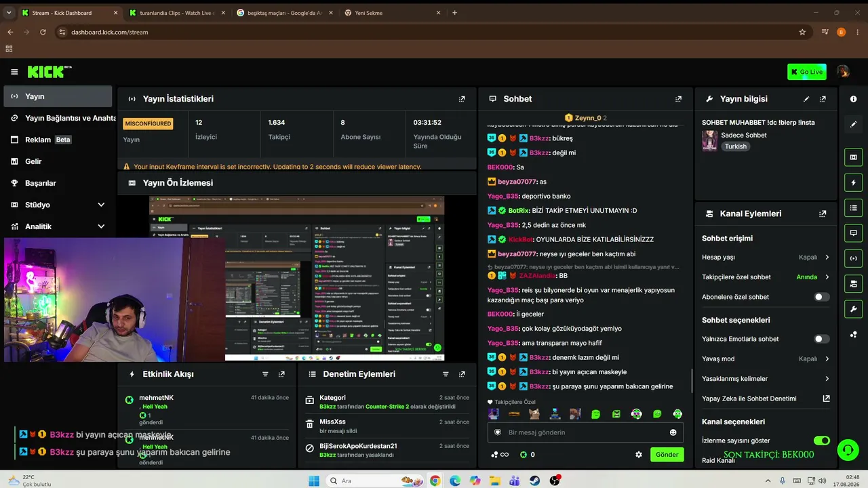This screenshot has height=488, width=868.
Task: Click the info icon in the right rail
Action: click(x=853, y=99)
